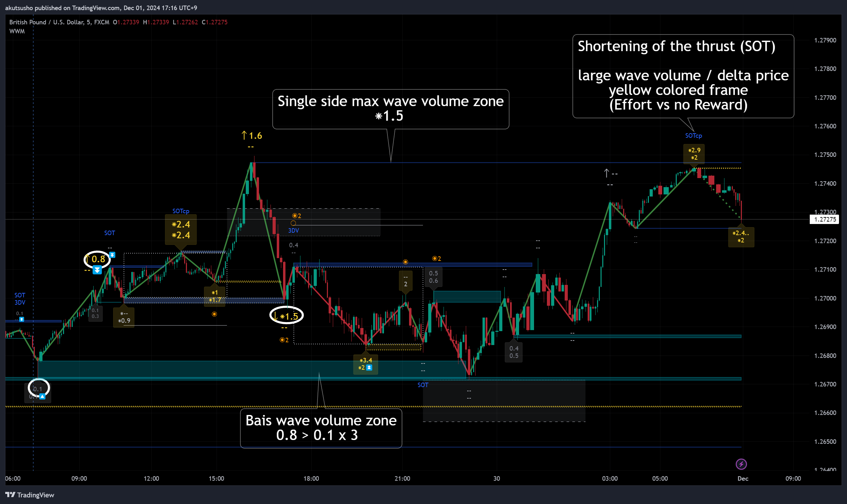Select the *-- *0.9 yellow label
This screenshot has height=504, width=847.
point(124,317)
